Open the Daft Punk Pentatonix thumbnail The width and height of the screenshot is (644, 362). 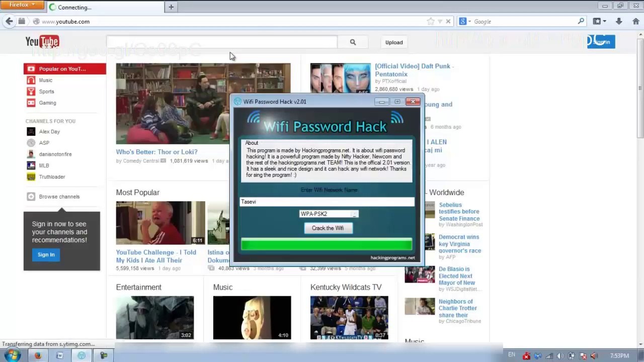pos(340,78)
